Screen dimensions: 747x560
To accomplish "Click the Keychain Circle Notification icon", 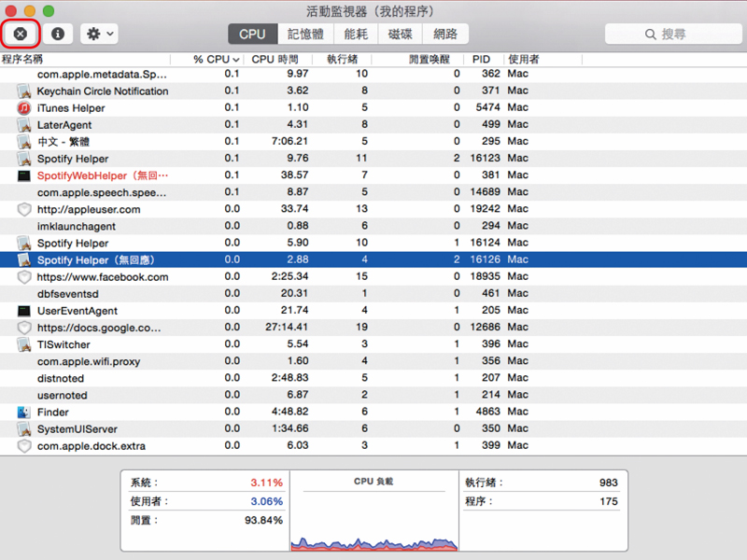I will tap(24, 91).
